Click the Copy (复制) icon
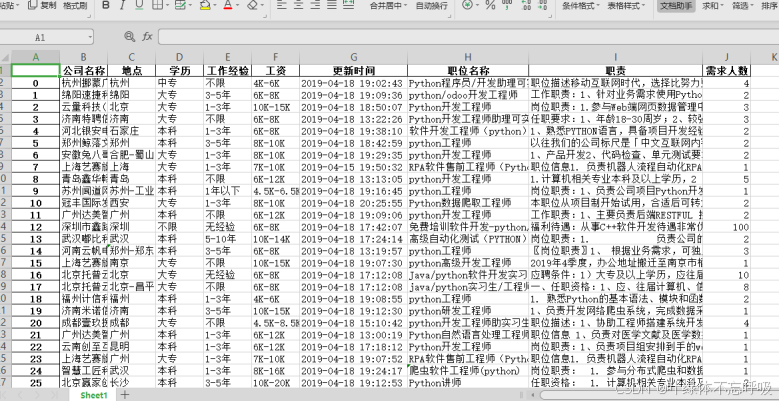Screen dimensions: 779x402 pyautogui.click(x=33, y=5)
